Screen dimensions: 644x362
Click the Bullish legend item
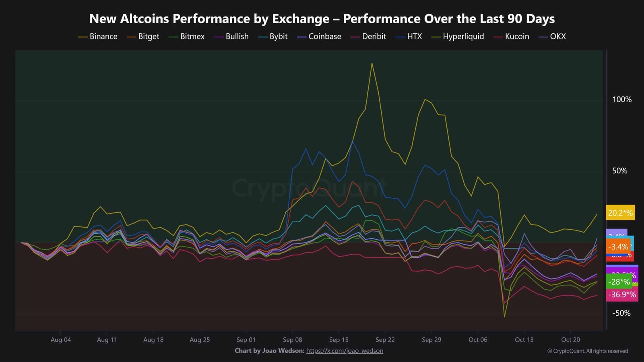click(x=231, y=37)
